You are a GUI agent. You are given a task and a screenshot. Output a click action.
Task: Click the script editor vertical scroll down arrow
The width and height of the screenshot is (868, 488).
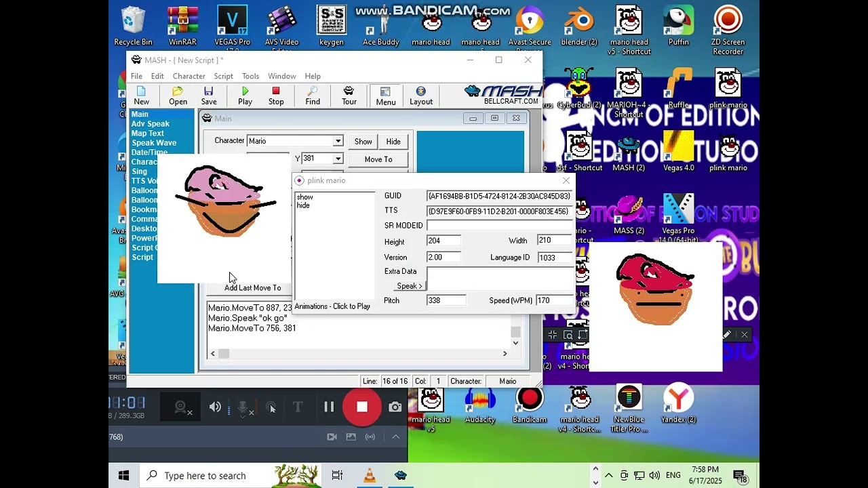click(x=515, y=343)
